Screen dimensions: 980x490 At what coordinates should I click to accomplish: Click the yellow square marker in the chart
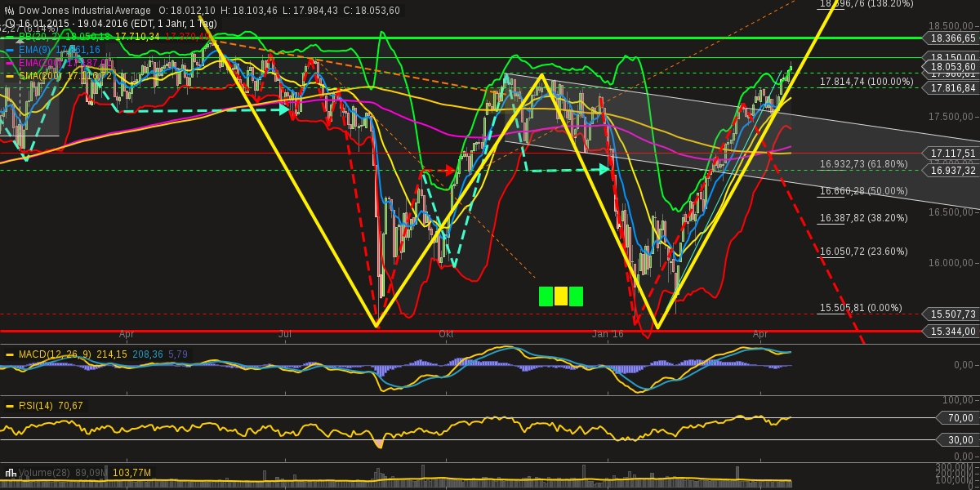(561, 296)
